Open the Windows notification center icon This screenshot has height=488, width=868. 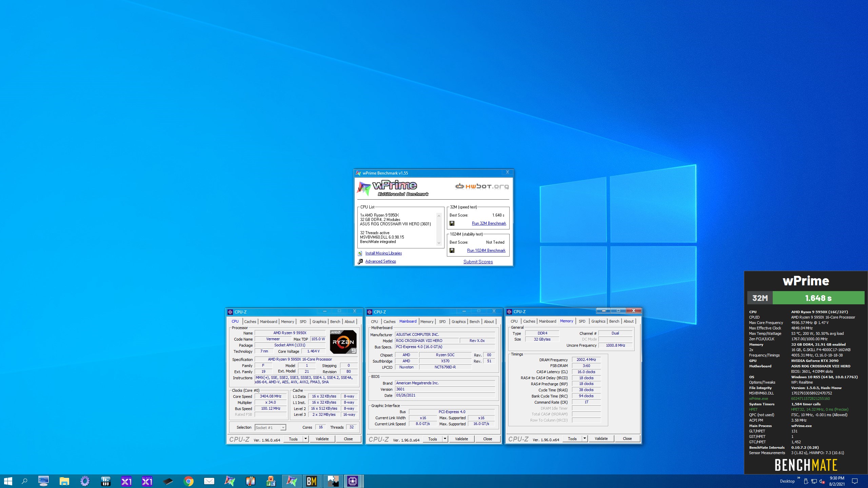click(855, 481)
